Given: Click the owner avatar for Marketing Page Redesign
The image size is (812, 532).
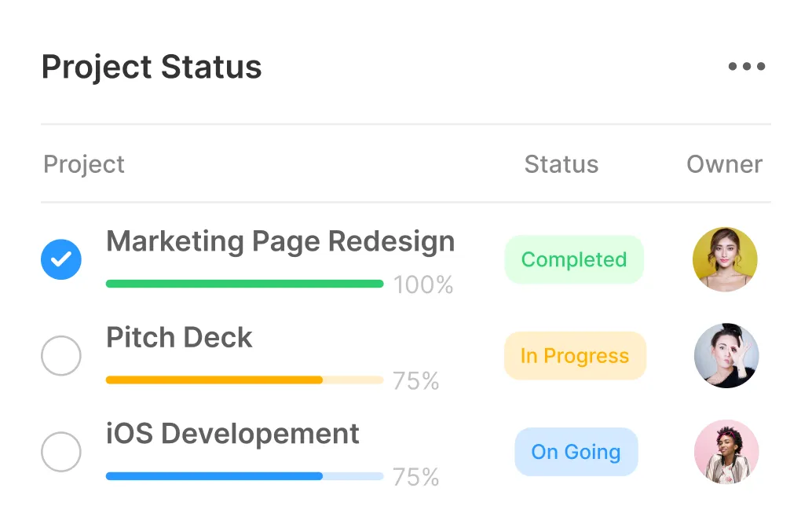Looking at the screenshot, I should 725,259.
